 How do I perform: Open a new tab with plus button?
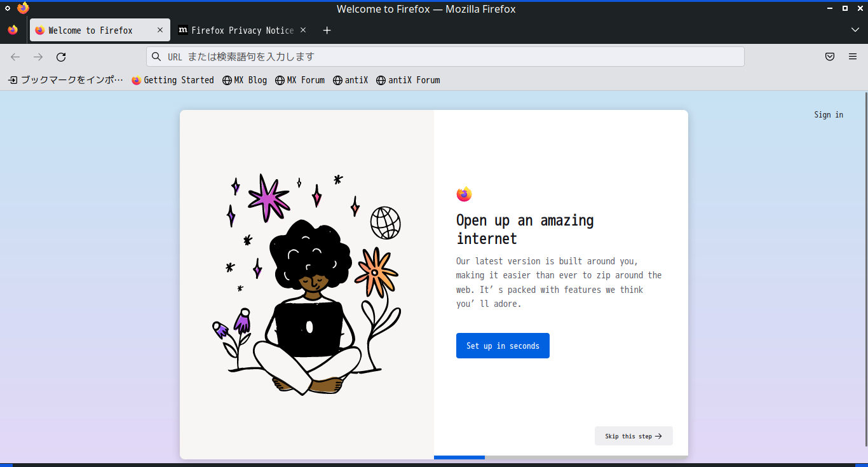327,30
